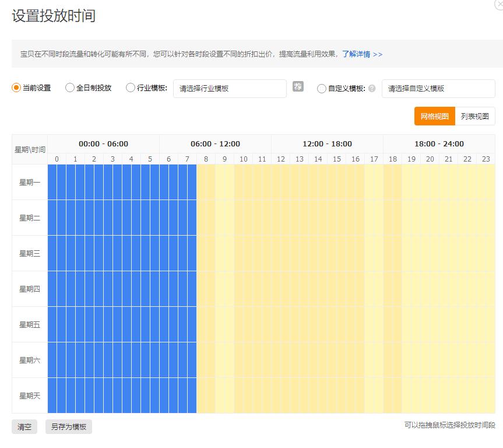
Task: Toggle the Wednesday 12 o'clock time slot
Action: 280,253
